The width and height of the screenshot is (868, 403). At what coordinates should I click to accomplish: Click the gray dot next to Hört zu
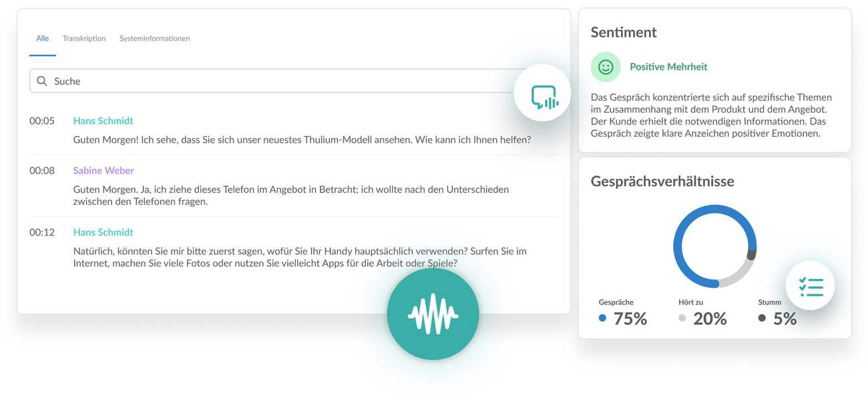point(682,318)
